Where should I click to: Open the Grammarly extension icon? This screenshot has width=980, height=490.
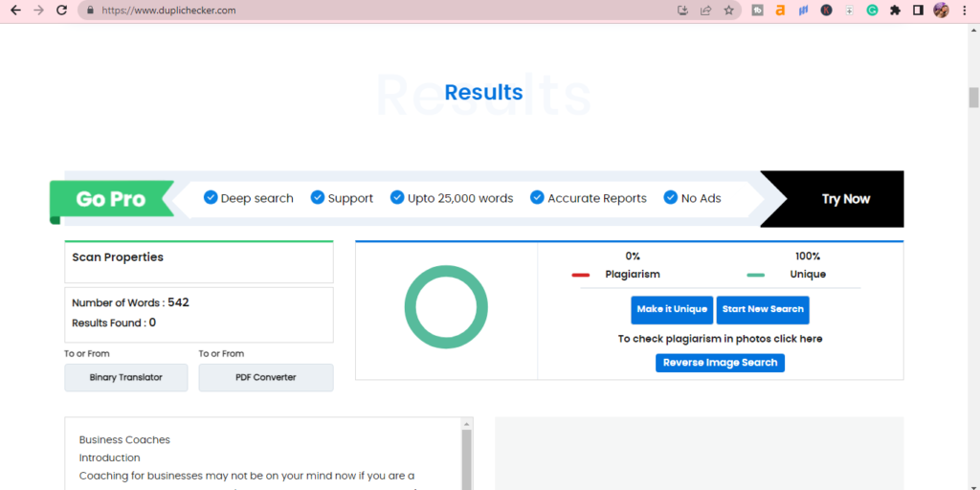coord(873,11)
